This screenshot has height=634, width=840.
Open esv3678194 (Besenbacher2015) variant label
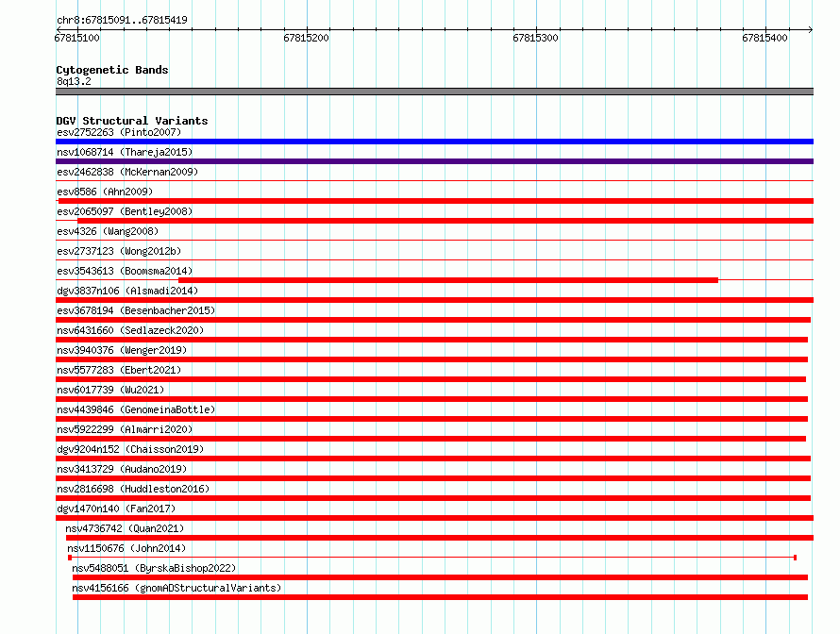[136, 310]
